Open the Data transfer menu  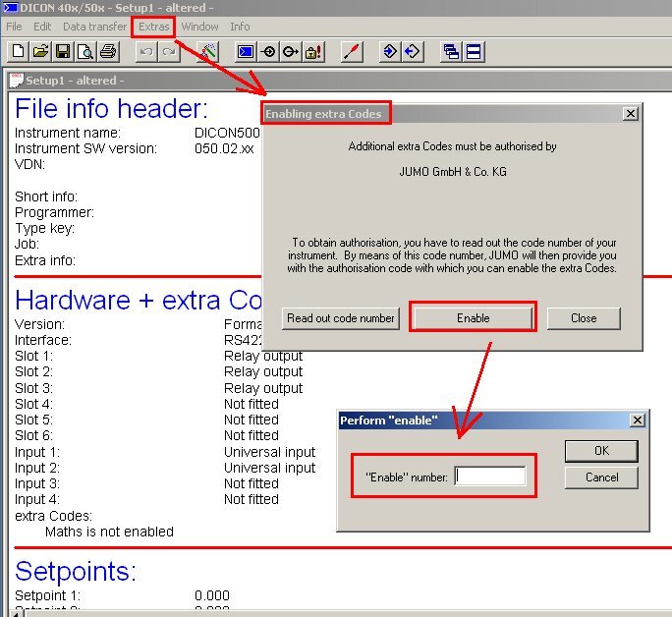tap(94, 27)
